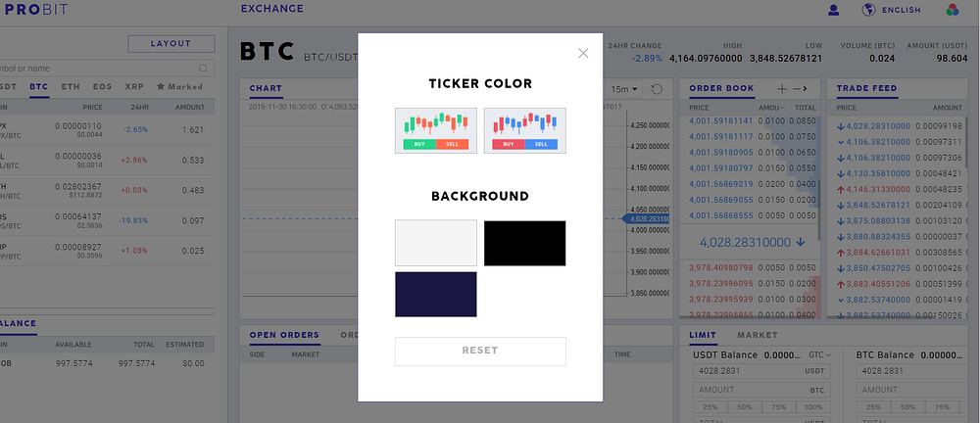Decrease order book precision with minus icon
Viewport: 980px width, 423px height.
pyautogui.click(x=796, y=89)
